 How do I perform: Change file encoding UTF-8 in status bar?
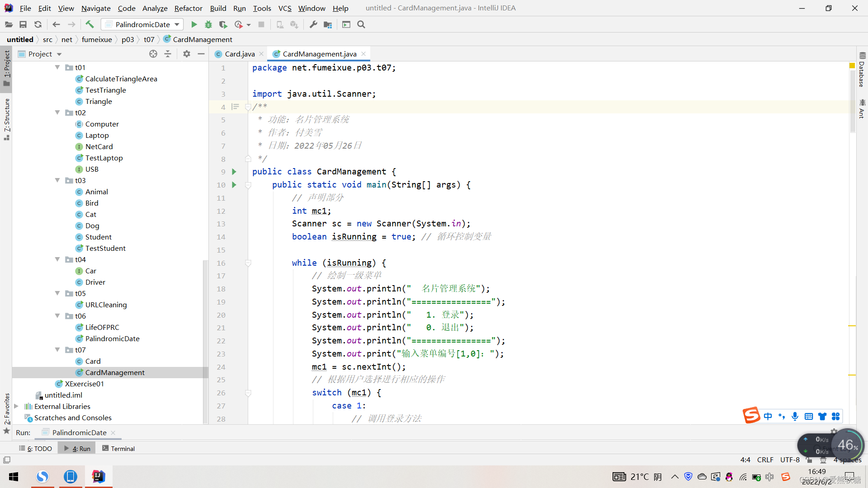(x=789, y=460)
